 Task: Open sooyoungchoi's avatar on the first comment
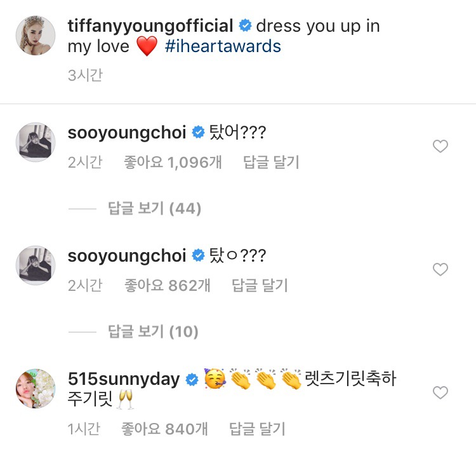coord(36,142)
